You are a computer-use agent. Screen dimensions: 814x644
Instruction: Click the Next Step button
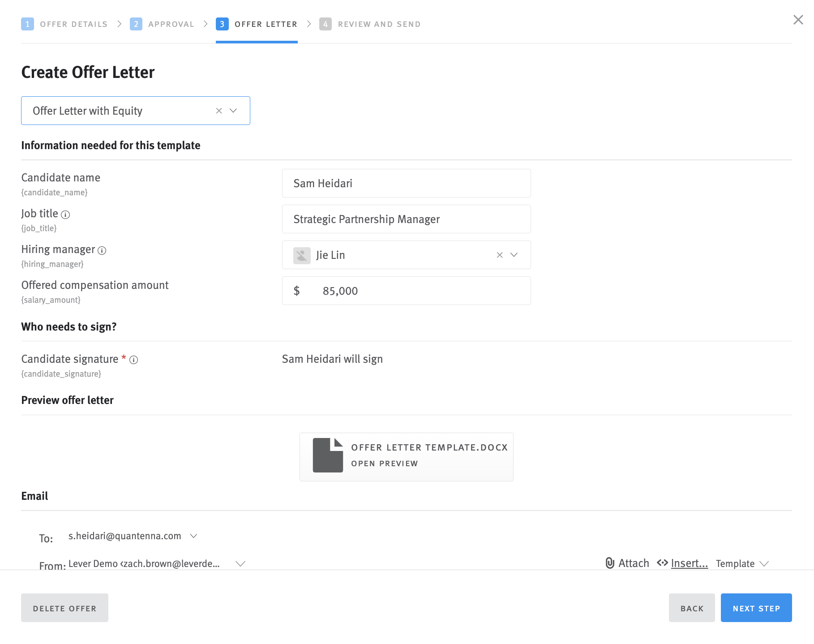[756, 608]
